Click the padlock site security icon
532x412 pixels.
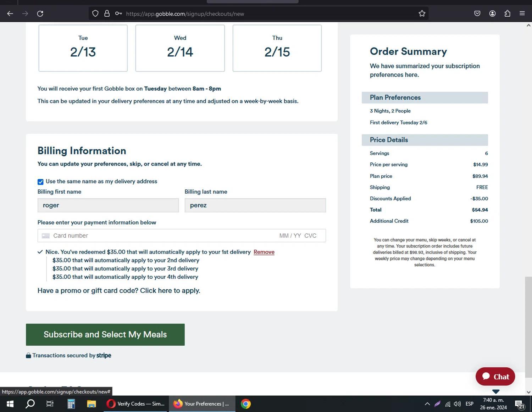[107, 13]
